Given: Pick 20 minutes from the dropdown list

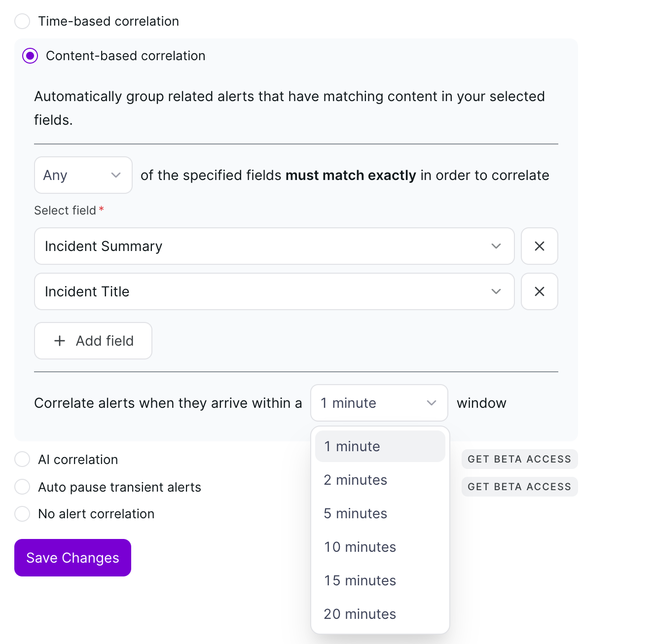Looking at the screenshot, I should (x=380, y=614).
